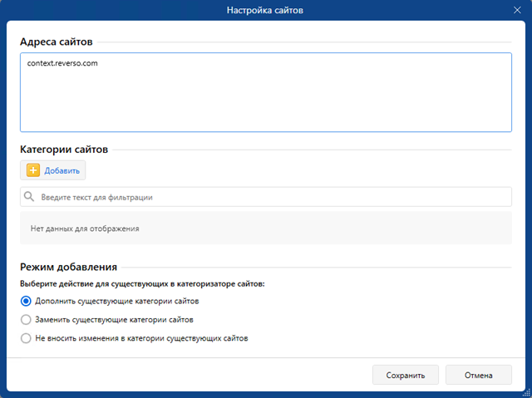Viewport: 532px width, 398px height.
Task: Close the Настройка сайтов dialog
Action: coord(517,10)
